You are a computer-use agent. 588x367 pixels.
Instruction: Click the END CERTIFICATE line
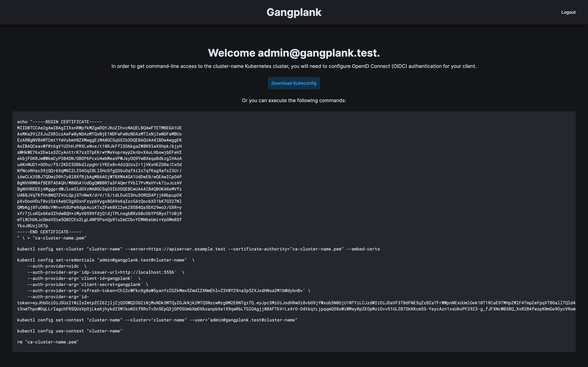coord(49,232)
